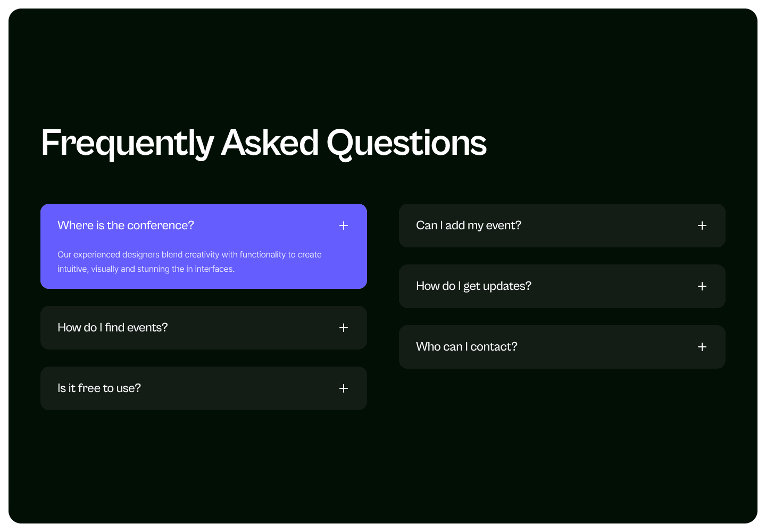
Task: Click the 'How do I get updates?' card
Action: click(x=562, y=286)
